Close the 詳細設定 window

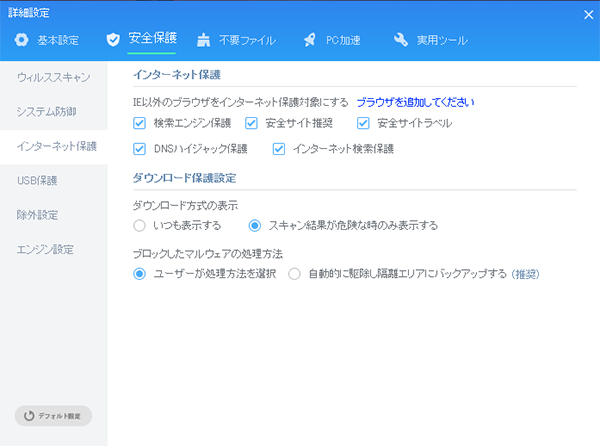587,15
